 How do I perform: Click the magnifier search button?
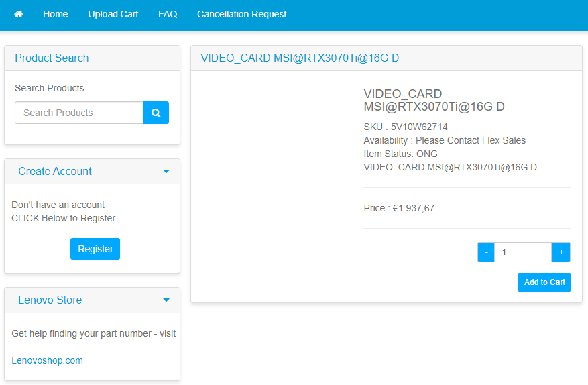(x=156, y=113)
